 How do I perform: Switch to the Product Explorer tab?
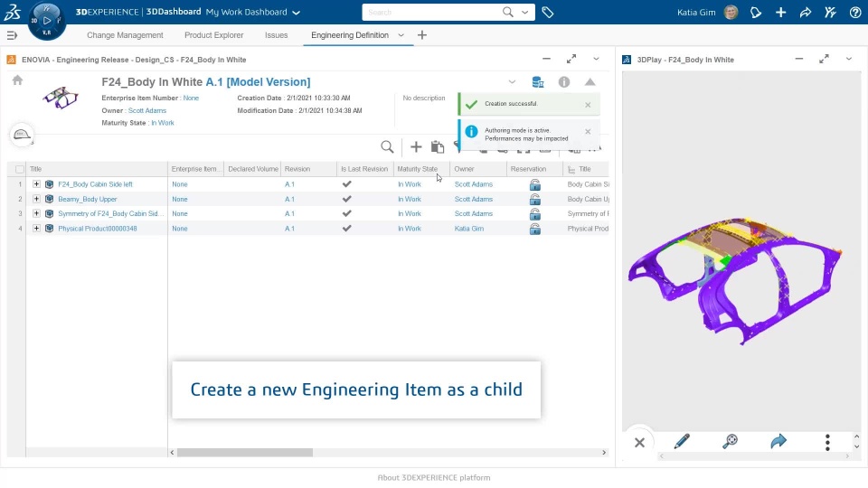pyautogui.click(x=213, y=35)
